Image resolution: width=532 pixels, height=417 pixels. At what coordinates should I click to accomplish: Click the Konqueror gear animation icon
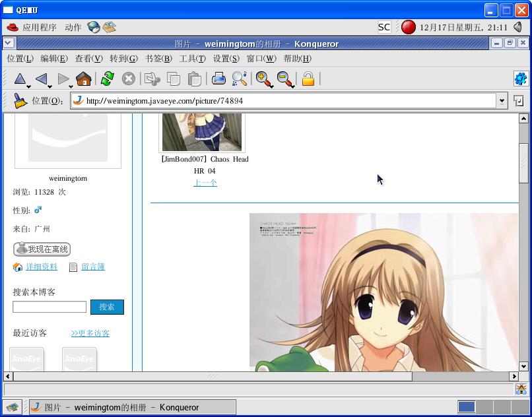pos(521,79)
